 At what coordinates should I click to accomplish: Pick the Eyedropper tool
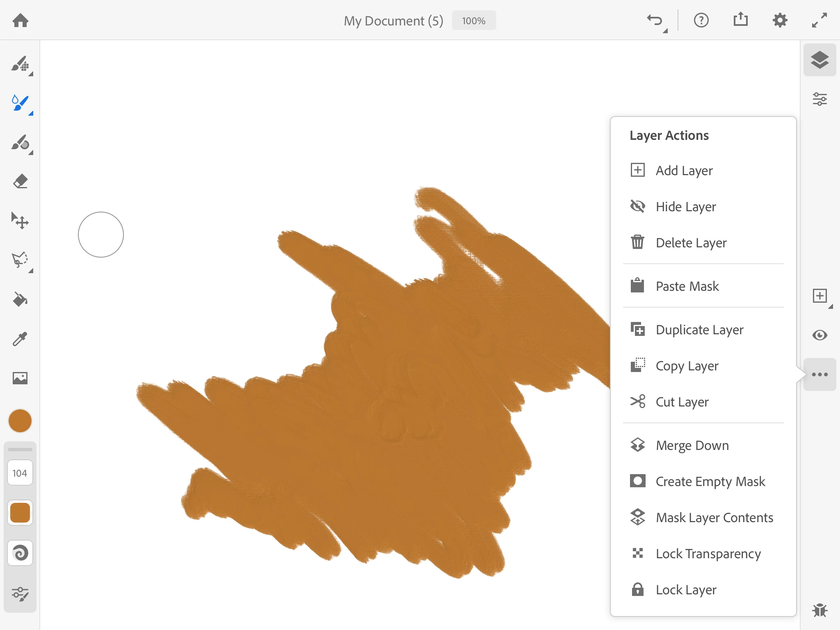(20, 339)
